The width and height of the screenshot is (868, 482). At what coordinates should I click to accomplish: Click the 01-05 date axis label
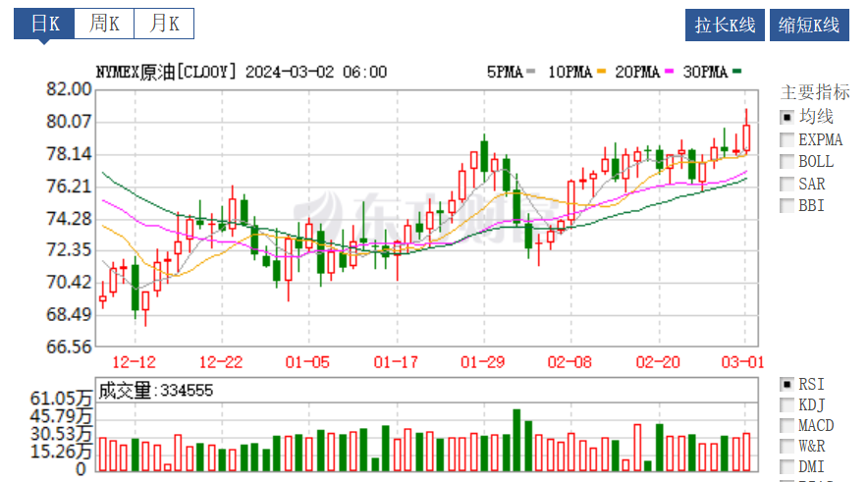point(307,362)
